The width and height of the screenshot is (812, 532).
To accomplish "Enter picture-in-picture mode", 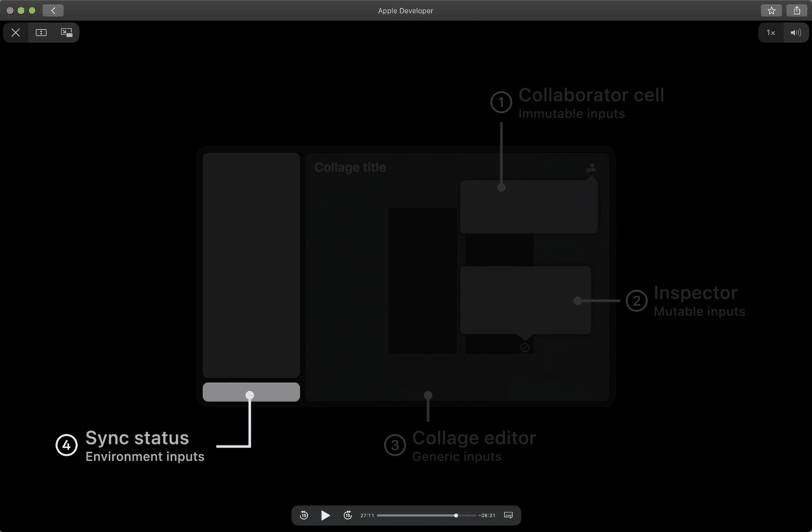I will 66,32.
